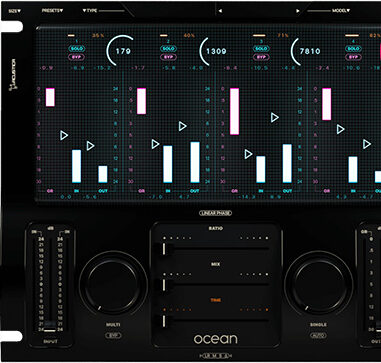381x363 pixels.
Task: Go to previous preset with left arrow
Action: coord(220,11)
